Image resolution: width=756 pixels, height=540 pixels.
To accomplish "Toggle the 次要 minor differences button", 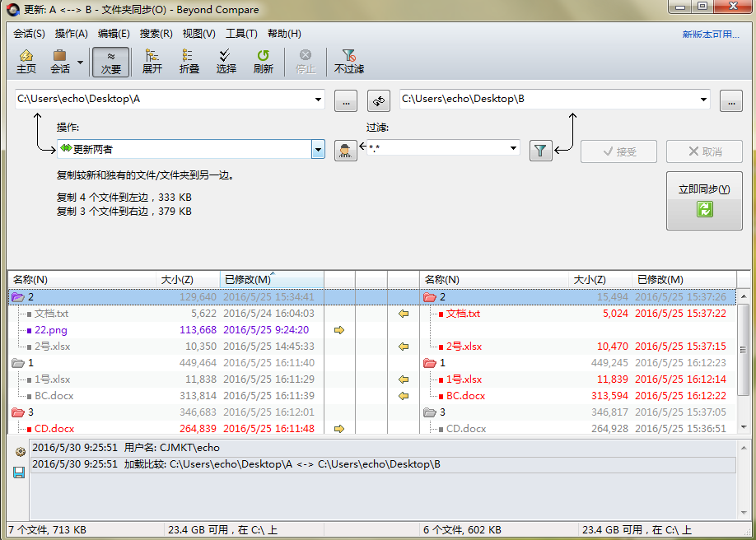I will (111, 62).
